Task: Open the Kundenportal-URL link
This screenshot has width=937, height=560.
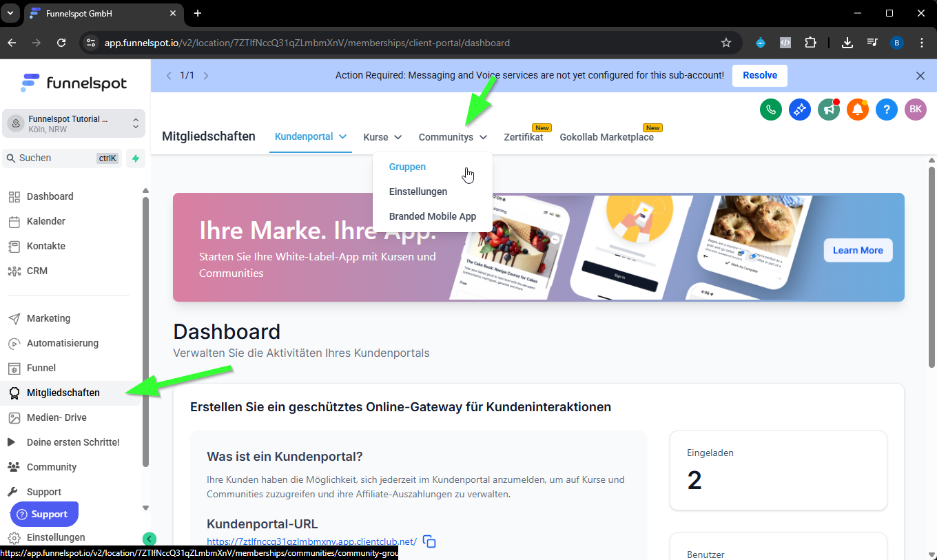Action: click(311, 541)
